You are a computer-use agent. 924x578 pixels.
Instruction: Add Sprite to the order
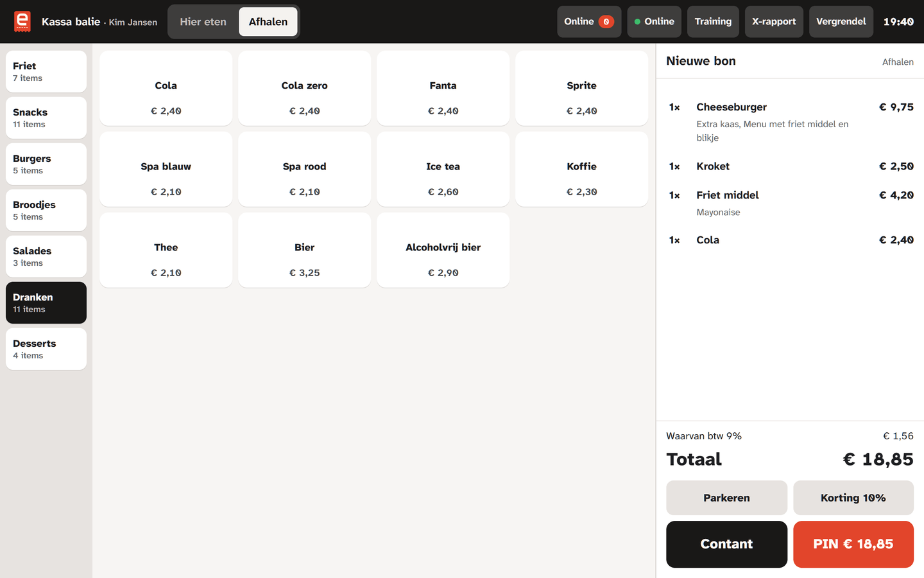tap(582, 89)
